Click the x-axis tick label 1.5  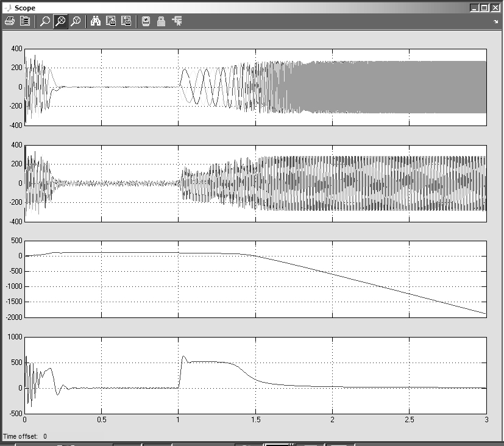[255, 420]
